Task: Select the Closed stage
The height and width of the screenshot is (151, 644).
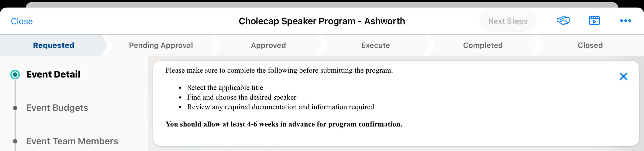Action: point(590,45)
